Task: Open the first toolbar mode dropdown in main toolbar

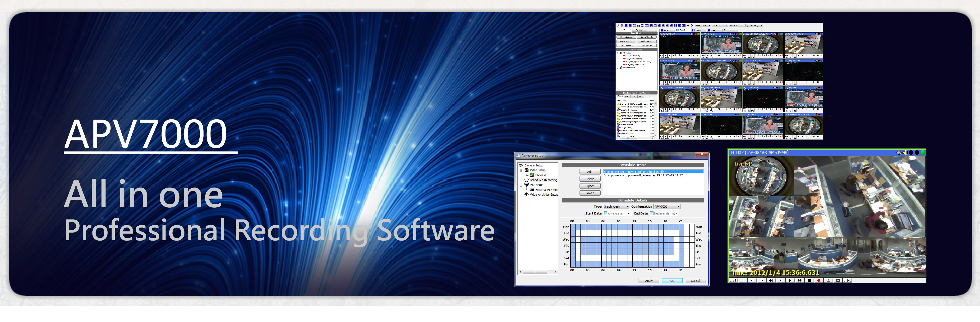Action: (703, 25)
